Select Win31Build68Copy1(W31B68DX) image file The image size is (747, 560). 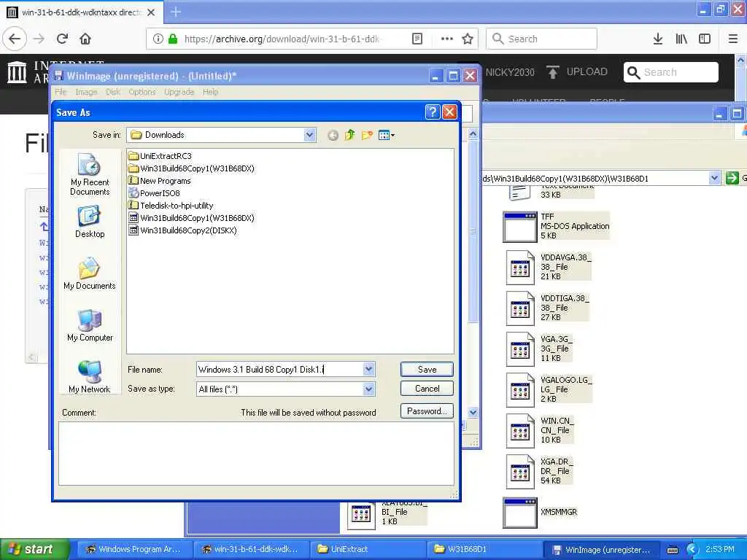192,217
